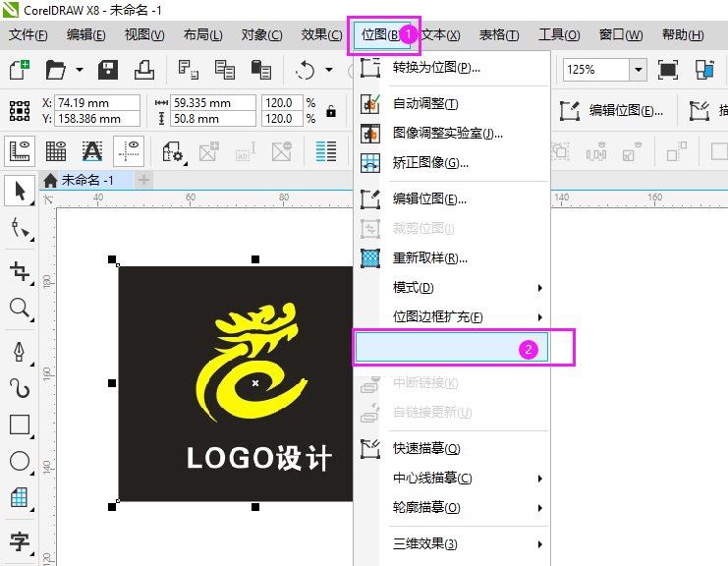This screenshot has height=566, width=728.
Task: Open the 帮助(H) menu
Action: 683,35
